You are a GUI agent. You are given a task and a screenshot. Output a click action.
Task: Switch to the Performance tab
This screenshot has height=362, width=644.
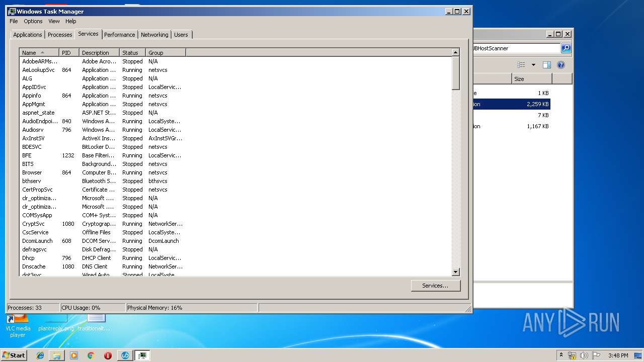click(120, 35)
